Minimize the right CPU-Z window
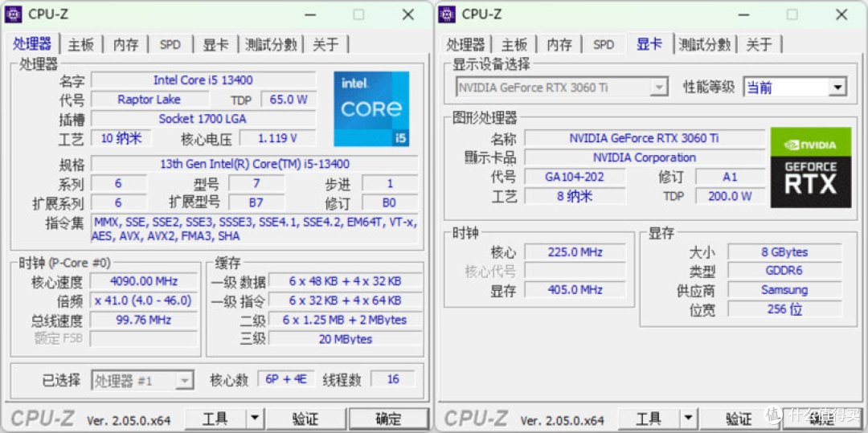This screenshot has width=868, height=433. tap(745, 14)
